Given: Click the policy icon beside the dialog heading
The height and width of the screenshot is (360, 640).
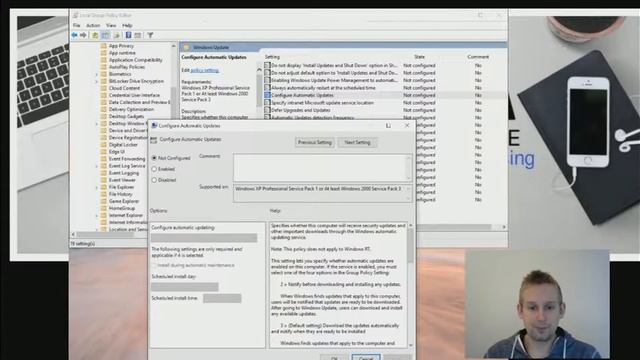Looking at the screenshot, I should tap(153, 140).
